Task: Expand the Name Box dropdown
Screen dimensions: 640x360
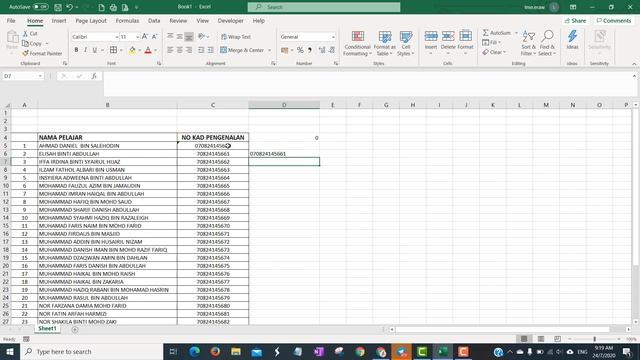Action: point(40,76)
